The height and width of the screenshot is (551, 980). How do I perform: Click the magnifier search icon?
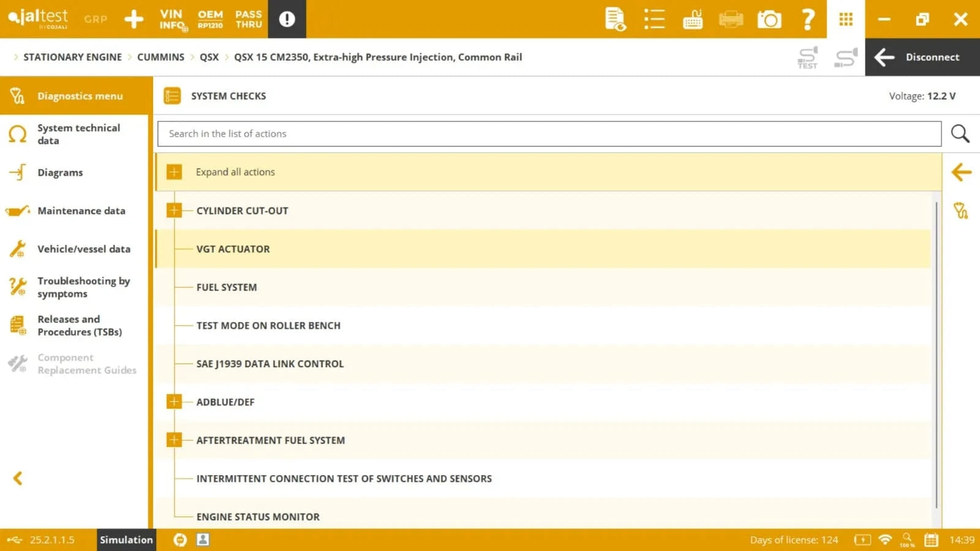[960, 133]
